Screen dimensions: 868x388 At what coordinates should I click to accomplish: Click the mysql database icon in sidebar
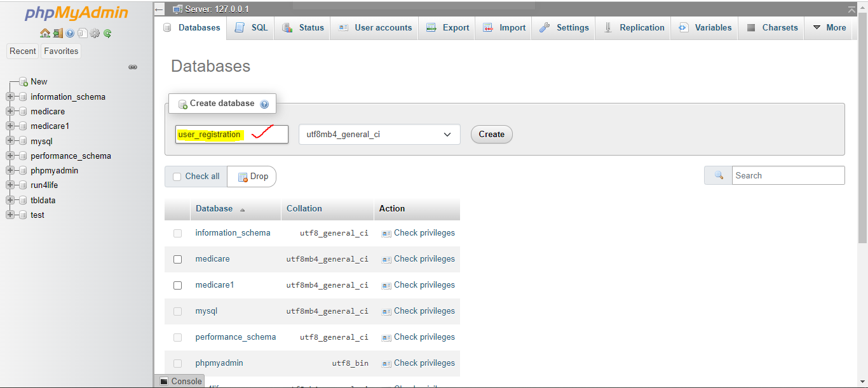23,141
